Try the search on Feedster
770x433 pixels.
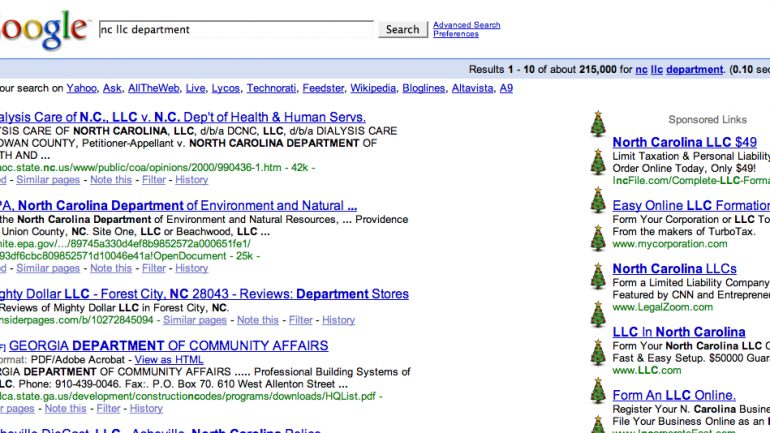click(323, 88)
